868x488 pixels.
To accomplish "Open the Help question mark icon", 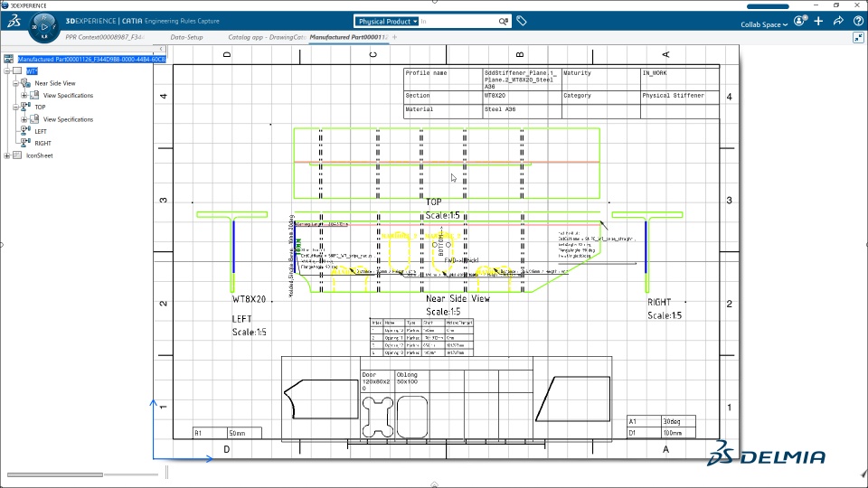I will point(858,21).
